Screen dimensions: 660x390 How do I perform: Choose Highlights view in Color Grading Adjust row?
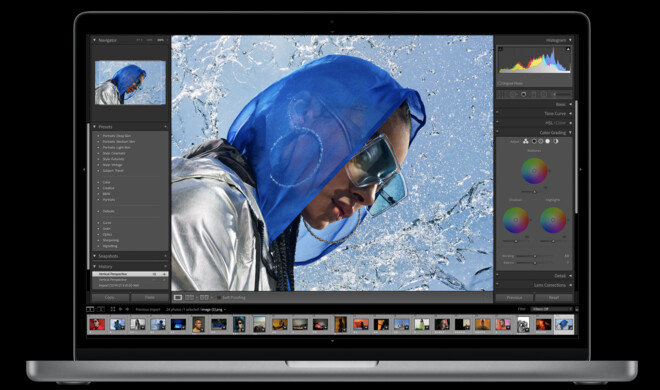[x=548, y=141]
